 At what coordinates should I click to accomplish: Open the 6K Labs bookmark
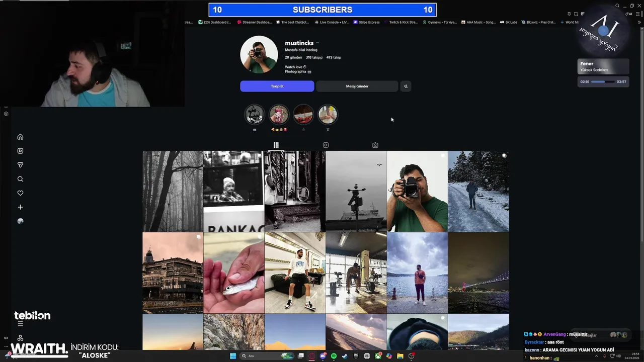(509, 22)
